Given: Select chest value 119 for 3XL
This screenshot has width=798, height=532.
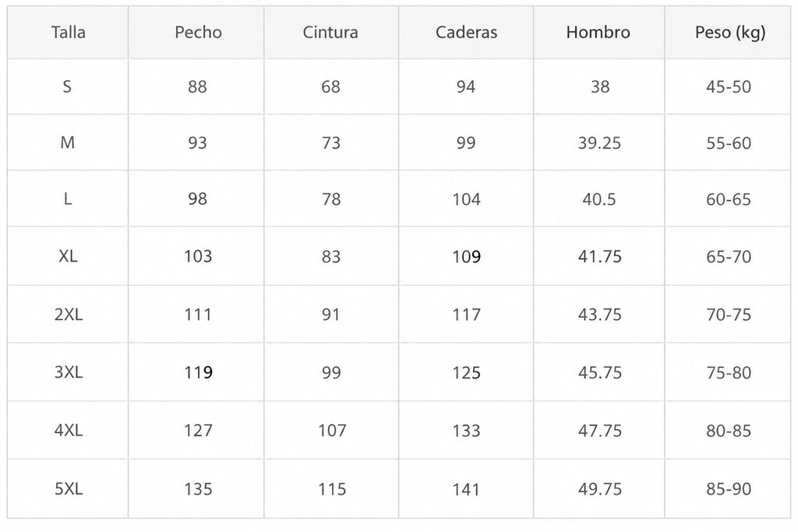Looking at the screenshot, I should click(198, 372).
